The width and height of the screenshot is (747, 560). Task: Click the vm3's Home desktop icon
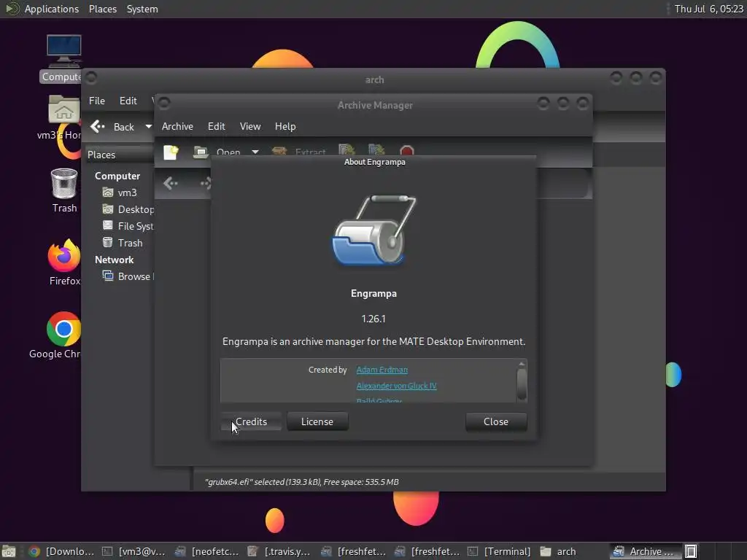64,109
